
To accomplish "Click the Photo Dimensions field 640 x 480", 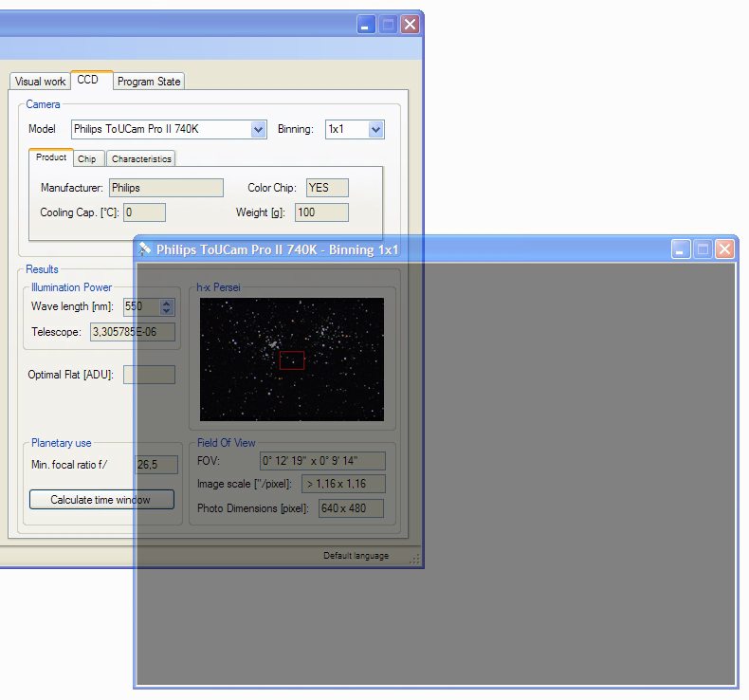I will pyautogui.click(x=351, y=508).
